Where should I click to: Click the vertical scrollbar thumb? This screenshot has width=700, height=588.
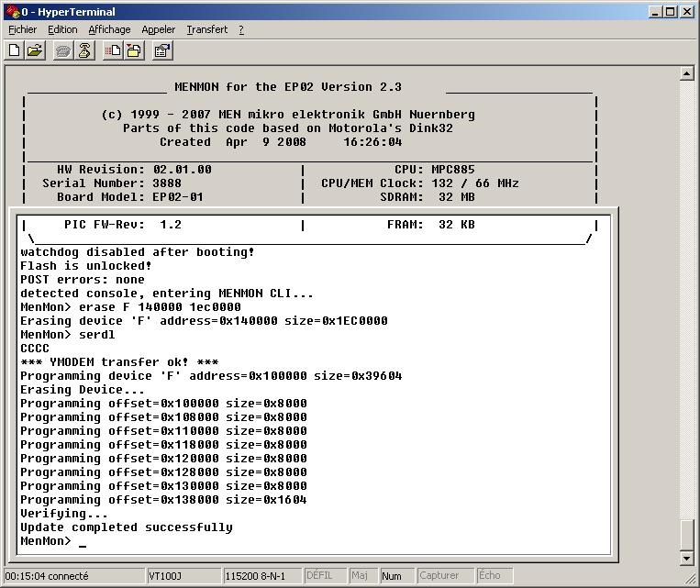(686, 537)
